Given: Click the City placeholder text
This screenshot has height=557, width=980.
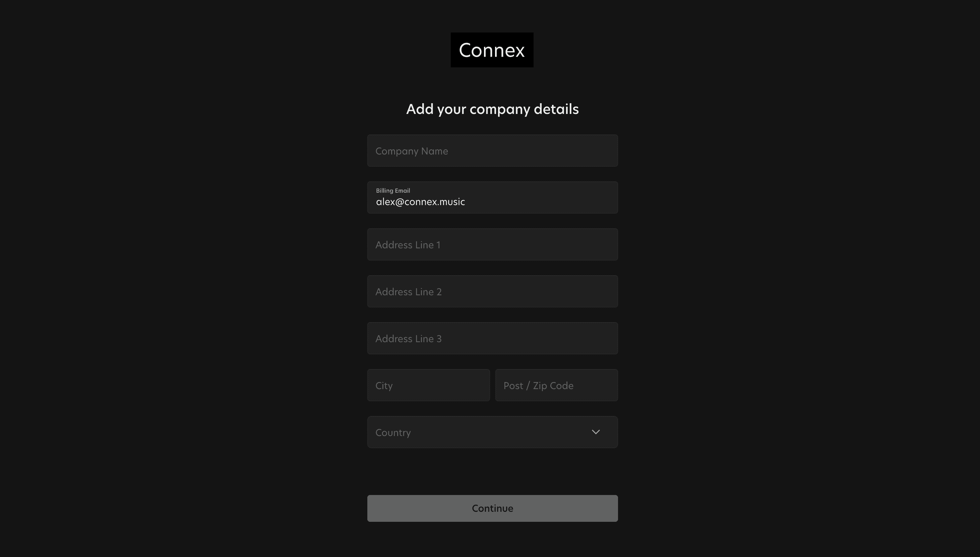Looking at the screenshot, I should 384,386.
